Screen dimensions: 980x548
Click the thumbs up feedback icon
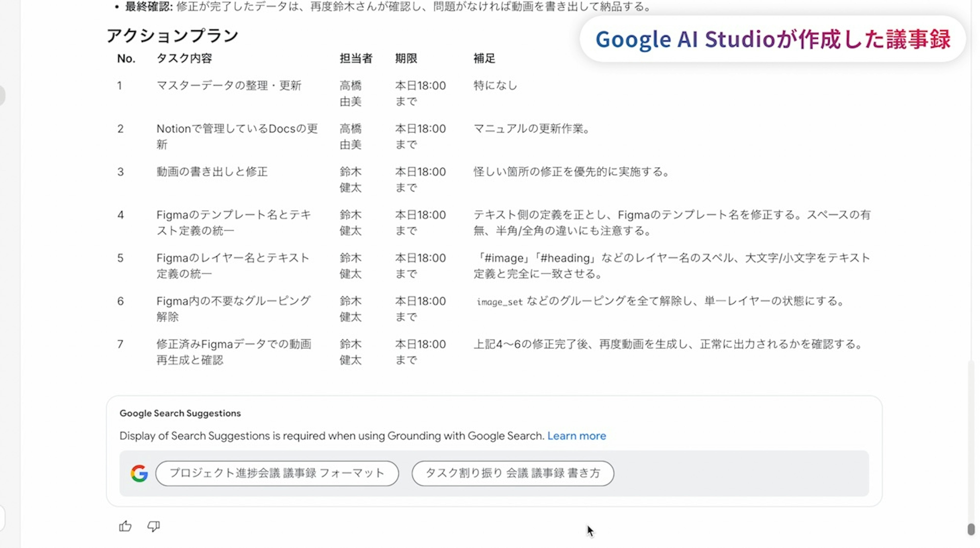pyautogui.click(x=125, y=526)
